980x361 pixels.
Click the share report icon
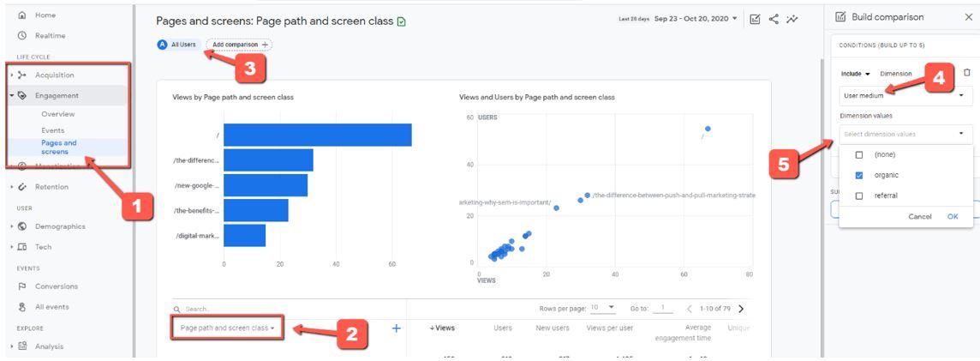[x=774, y=19]
